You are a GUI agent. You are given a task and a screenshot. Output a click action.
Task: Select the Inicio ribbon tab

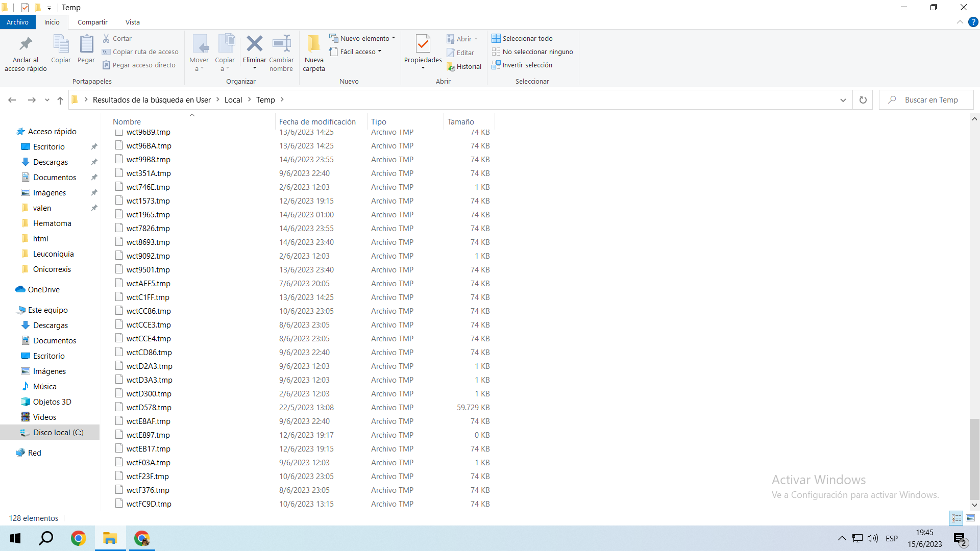[52, 22]
